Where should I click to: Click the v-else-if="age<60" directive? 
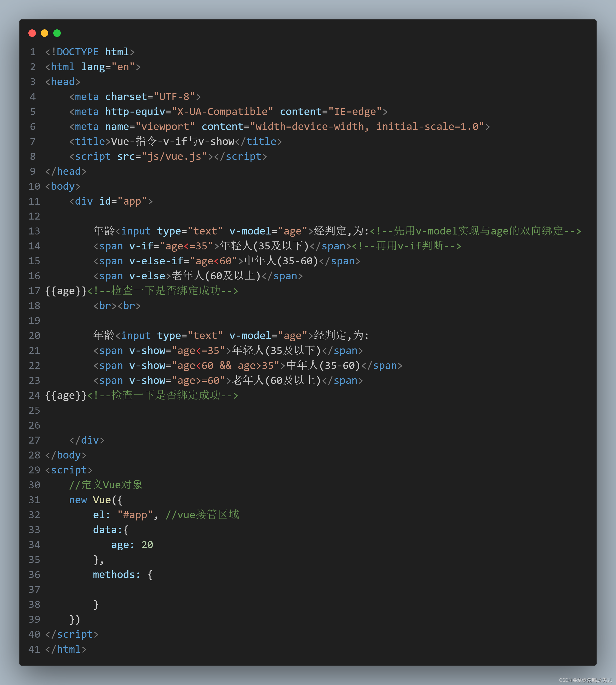[x=183, y=261]
